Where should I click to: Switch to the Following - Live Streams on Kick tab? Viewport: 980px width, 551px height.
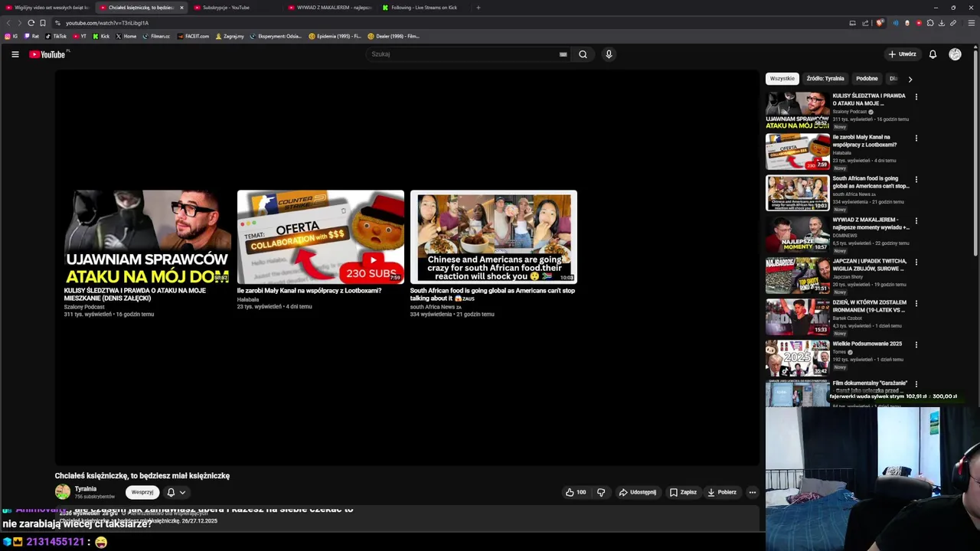click(x=423, y=8)
